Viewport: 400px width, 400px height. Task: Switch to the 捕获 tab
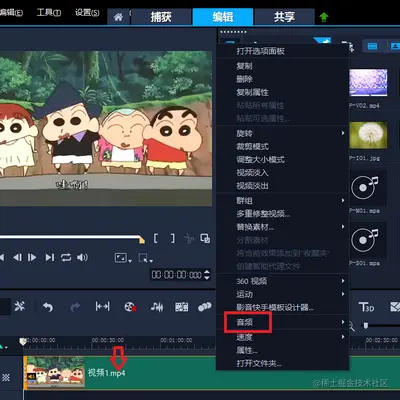point(161,17)
